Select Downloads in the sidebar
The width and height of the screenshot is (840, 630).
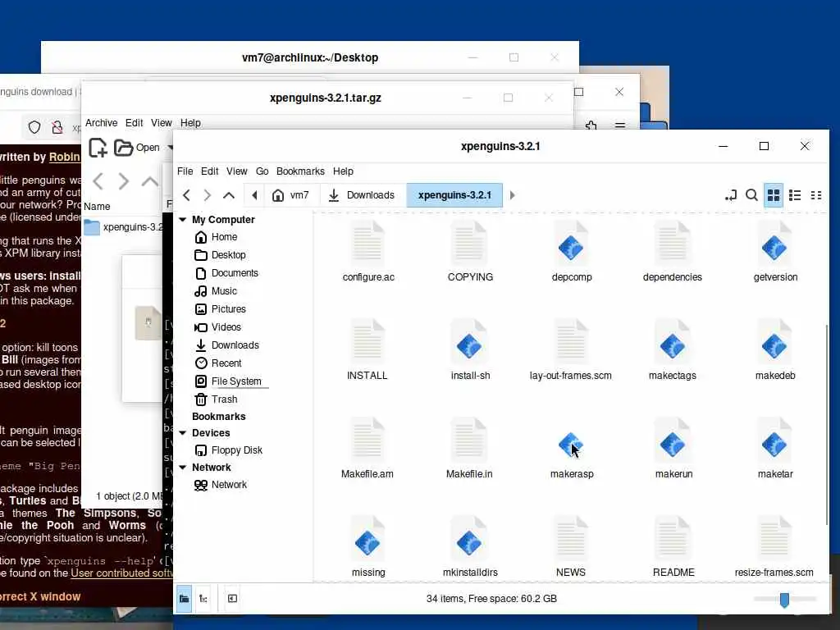coord(235,345)
